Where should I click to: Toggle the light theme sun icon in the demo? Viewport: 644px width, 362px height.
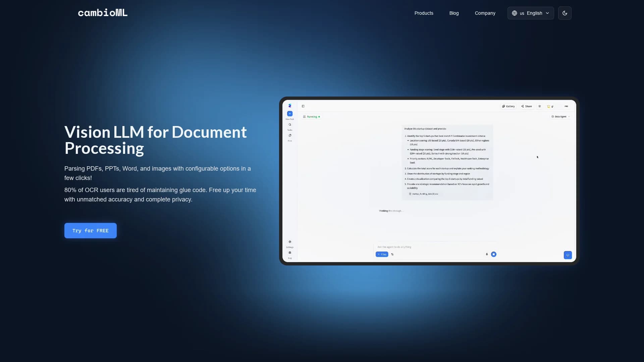pos(540,106)
